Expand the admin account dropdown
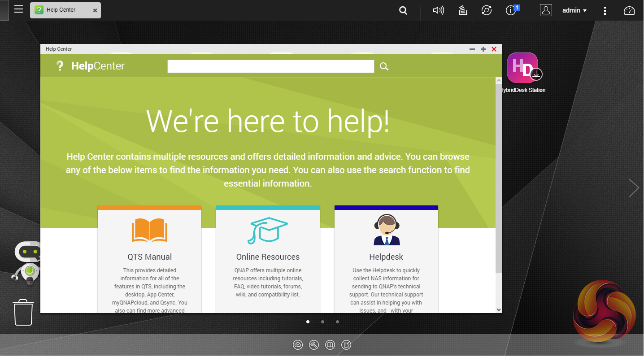 574,10
